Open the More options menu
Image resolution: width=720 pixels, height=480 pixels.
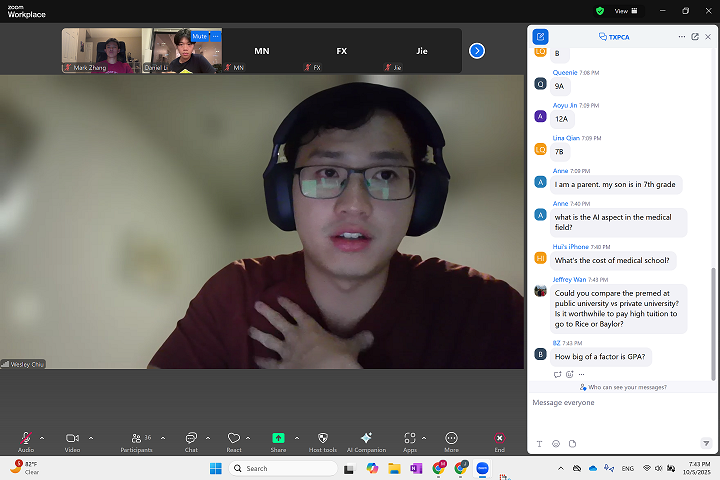[451, 439]
